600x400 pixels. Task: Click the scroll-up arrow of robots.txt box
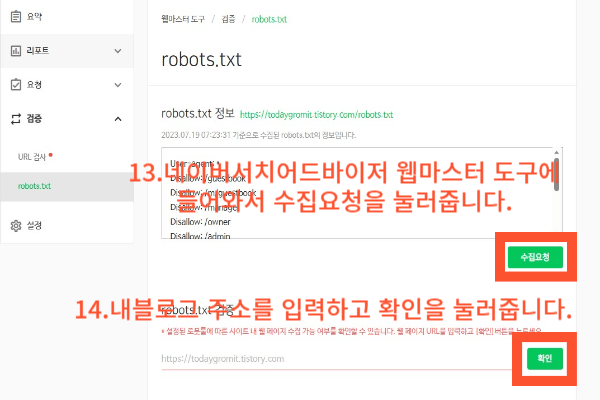pyautogui.click(x=557, y=152)
